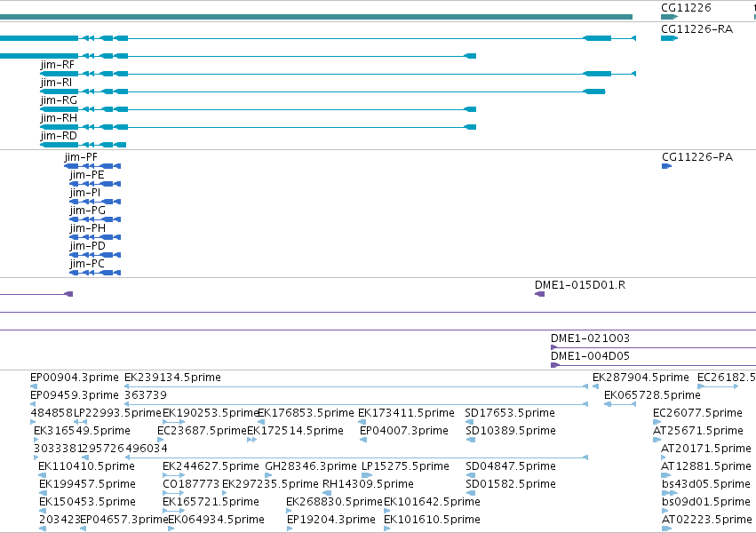Click the EK150453.5prime EST label
756x533 pixels.
87,503
